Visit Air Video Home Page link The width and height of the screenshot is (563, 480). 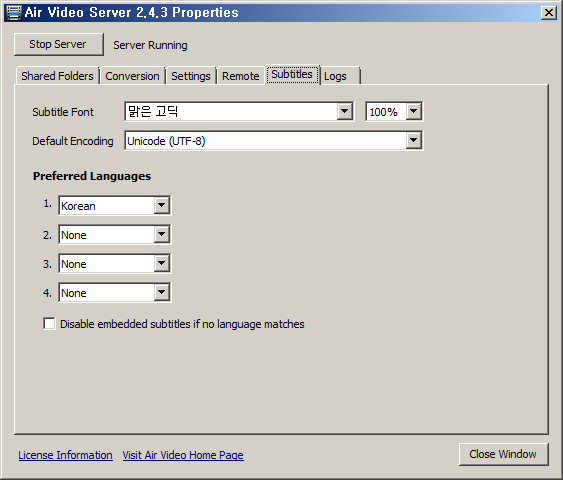pos(183,455)
